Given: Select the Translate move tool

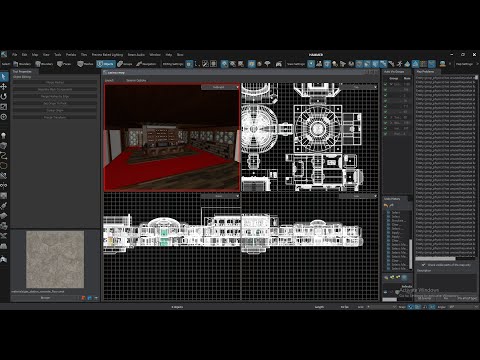Looking at the screenshot, I should click(4, 86).
